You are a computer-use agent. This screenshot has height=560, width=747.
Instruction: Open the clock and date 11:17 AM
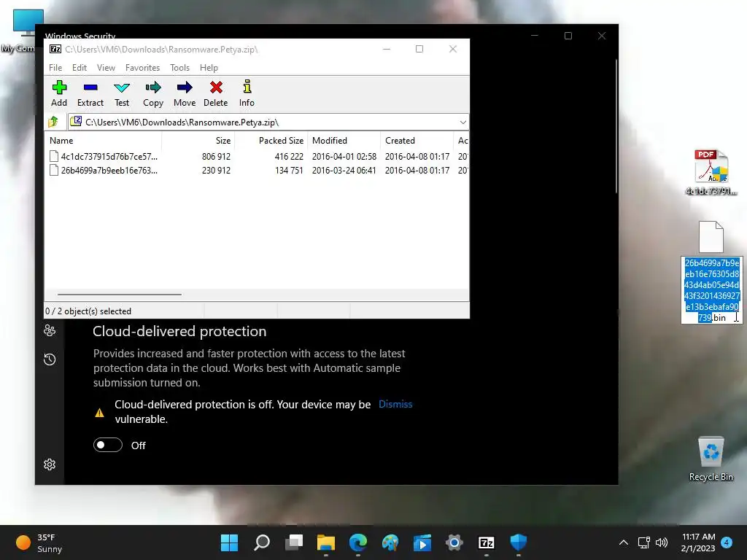(x=698, y=542)
